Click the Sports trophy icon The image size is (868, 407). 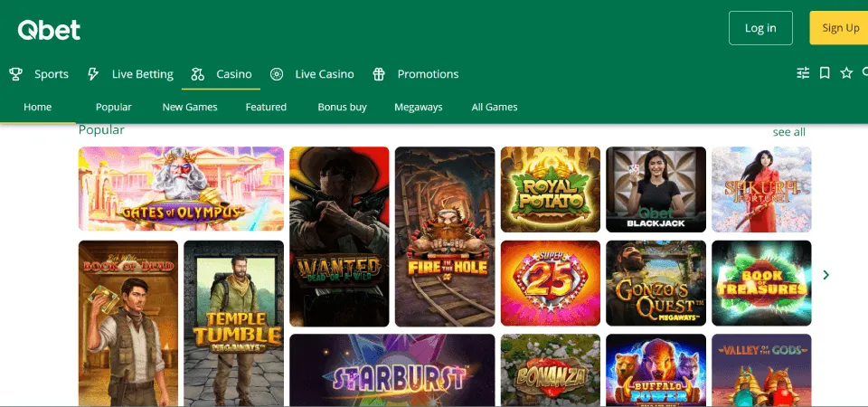(15, 74)
